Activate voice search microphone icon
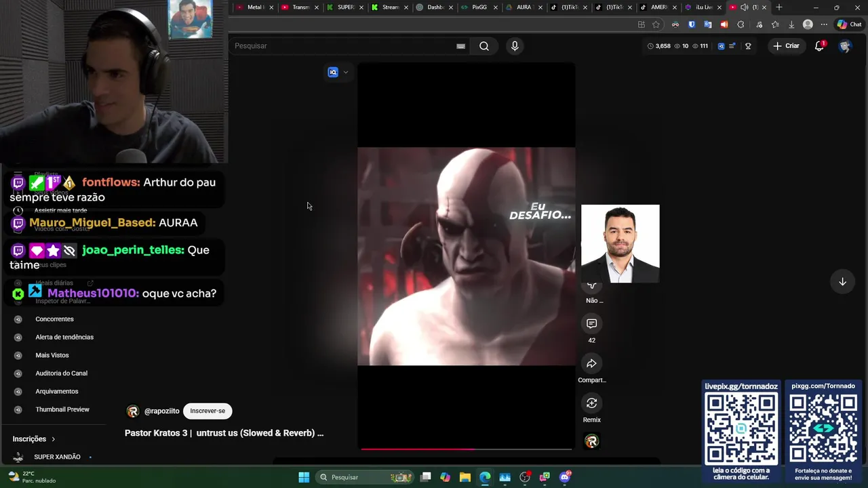 point(515,46)
